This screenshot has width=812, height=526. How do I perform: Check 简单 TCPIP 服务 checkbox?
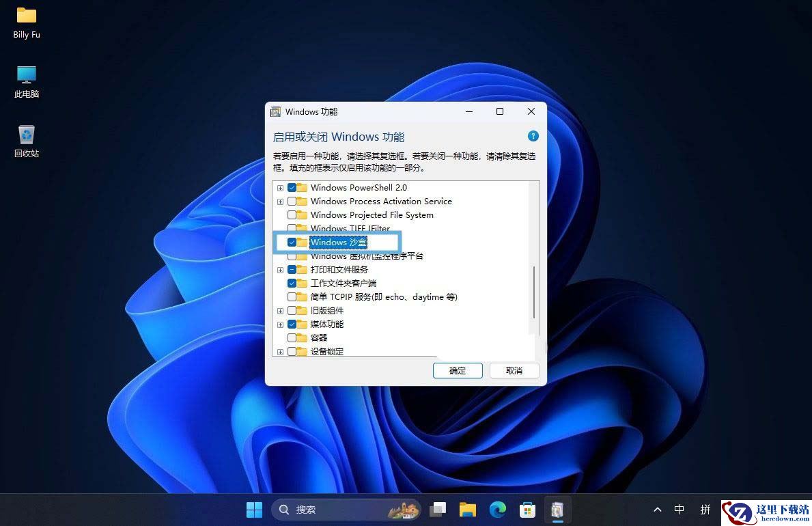(x=292, y=296)
